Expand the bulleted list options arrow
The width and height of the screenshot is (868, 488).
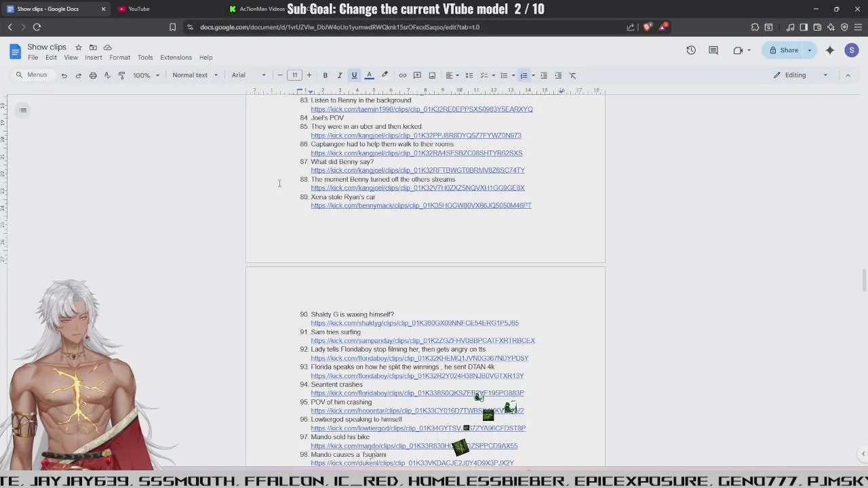(513, 75)
